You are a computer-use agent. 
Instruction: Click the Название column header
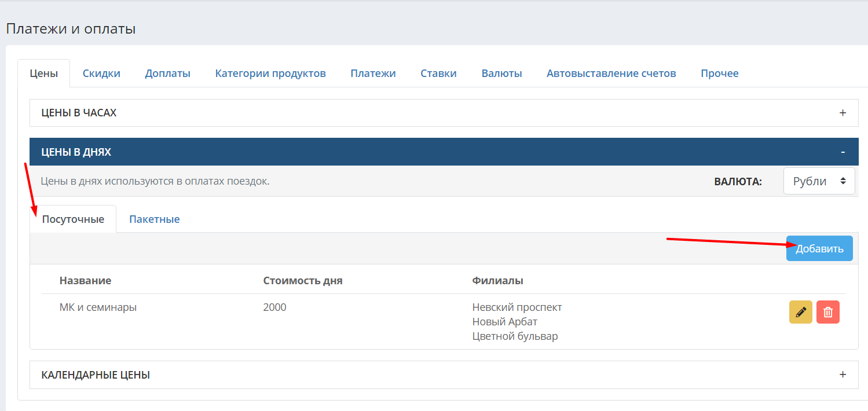click(85, 281)
